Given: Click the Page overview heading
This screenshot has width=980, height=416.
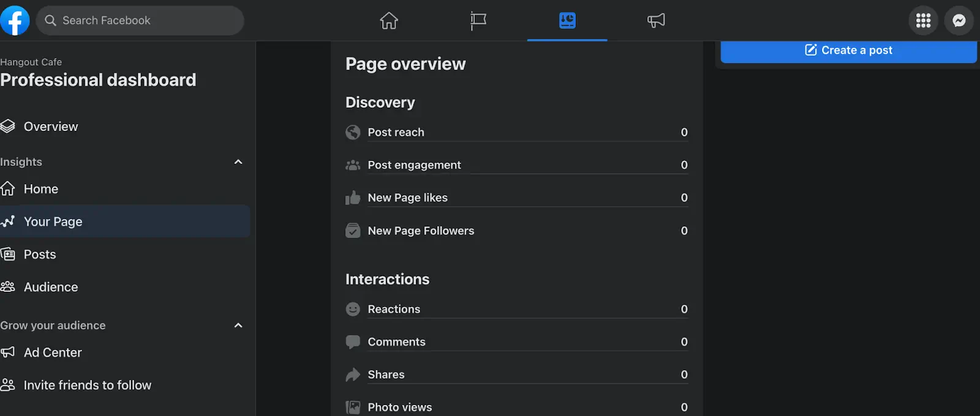Looking at the screenshot, I should [405, 64].
